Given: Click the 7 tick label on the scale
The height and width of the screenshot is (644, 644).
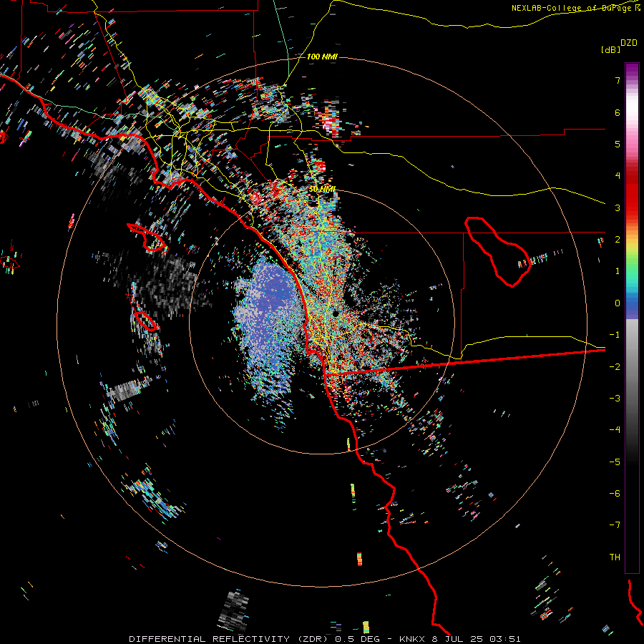Looking at the screenshot, I should pos(618,80).
